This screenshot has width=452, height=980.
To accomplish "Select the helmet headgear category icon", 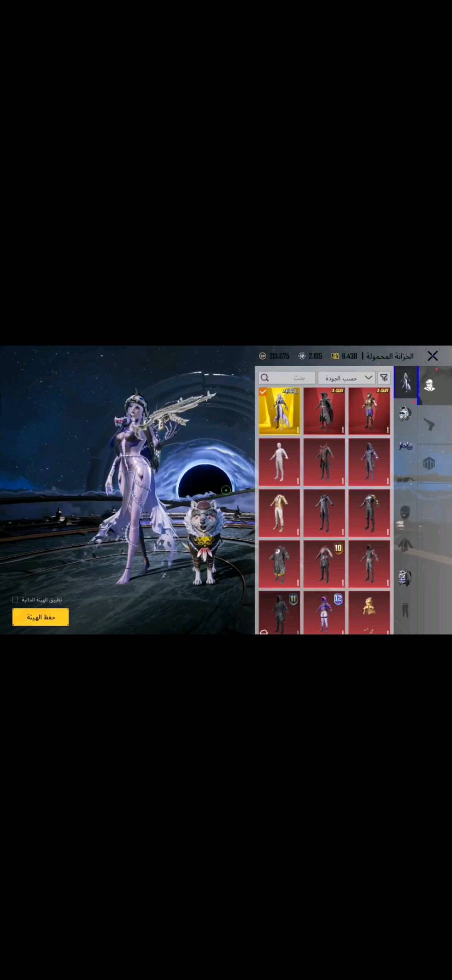I will tap(405, 414).
